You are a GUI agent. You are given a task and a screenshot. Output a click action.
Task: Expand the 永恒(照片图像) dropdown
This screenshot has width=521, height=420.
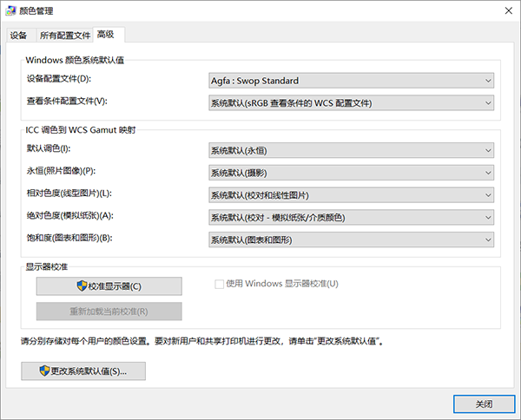coord(352,172)
